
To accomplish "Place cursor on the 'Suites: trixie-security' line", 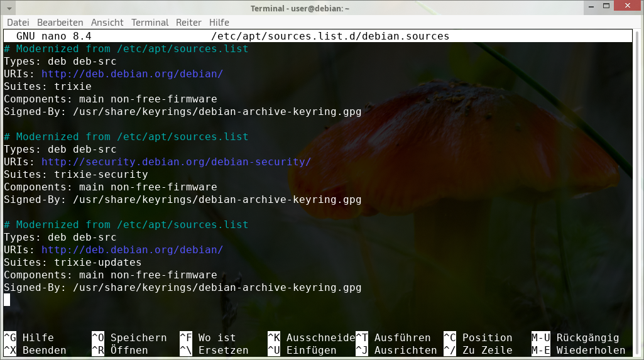I will click(x=75, y=175).
